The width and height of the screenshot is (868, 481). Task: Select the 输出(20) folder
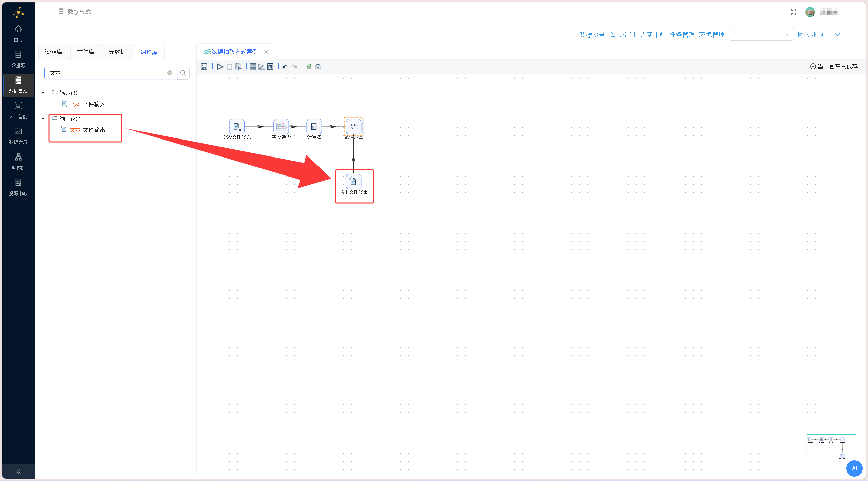(66, 118)
